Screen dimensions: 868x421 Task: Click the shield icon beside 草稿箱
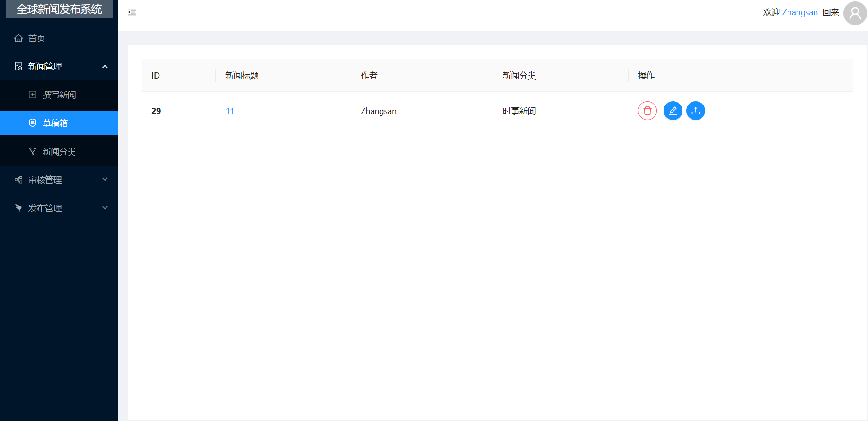pyautogui.click(x=33, y=123)
